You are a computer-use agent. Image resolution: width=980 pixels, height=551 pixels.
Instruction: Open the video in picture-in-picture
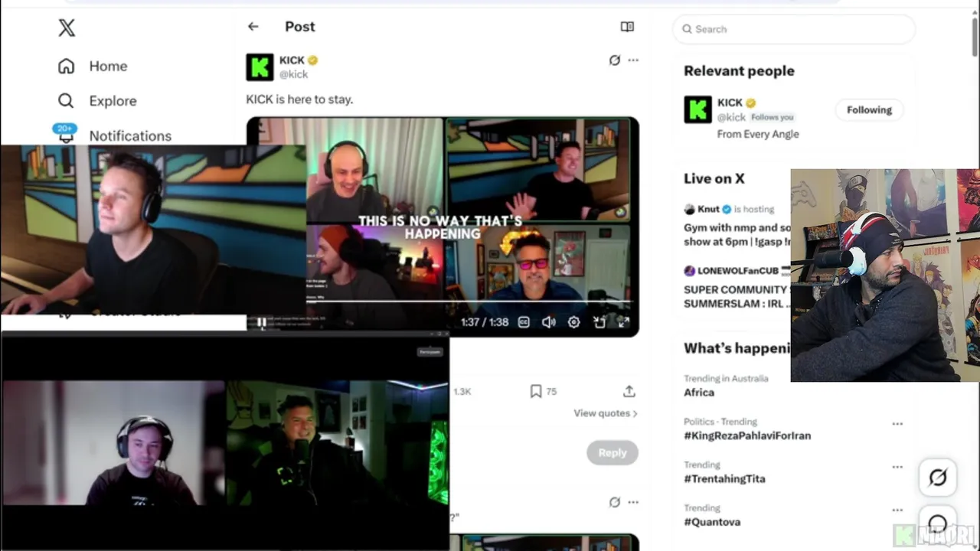click(x=599, y=322)
